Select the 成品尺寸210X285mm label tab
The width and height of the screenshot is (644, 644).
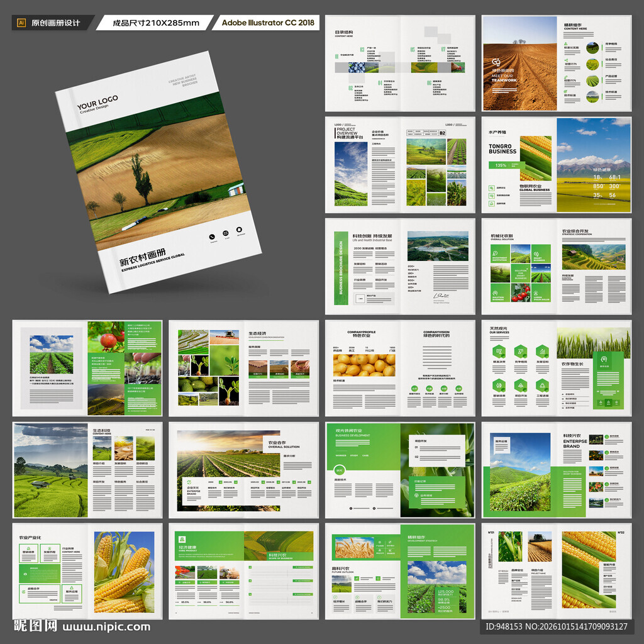click(155, 23)
